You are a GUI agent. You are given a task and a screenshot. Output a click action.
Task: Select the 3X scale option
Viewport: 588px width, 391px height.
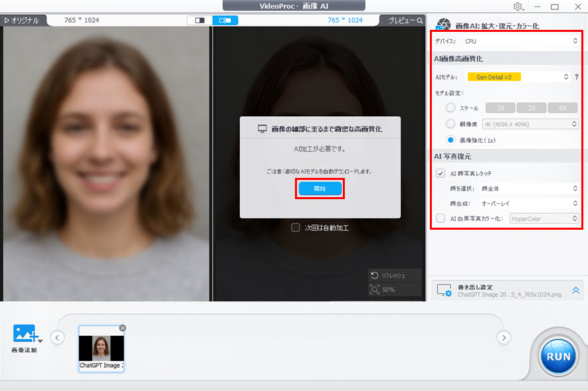530,108
